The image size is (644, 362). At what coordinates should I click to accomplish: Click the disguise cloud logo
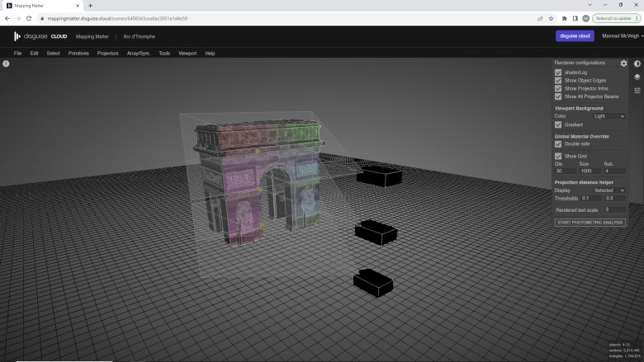(40, 36)
